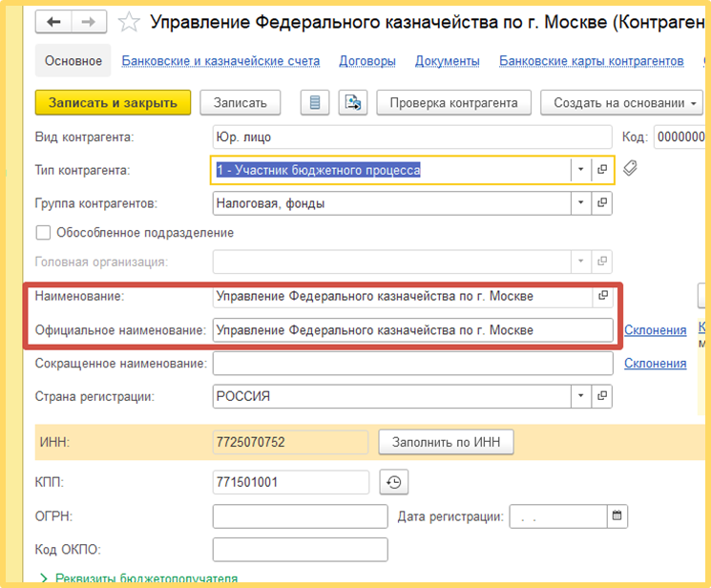Expand the Тип контрагента dropdown arrow
Screen dimensions: 711x588
(581, 170)
